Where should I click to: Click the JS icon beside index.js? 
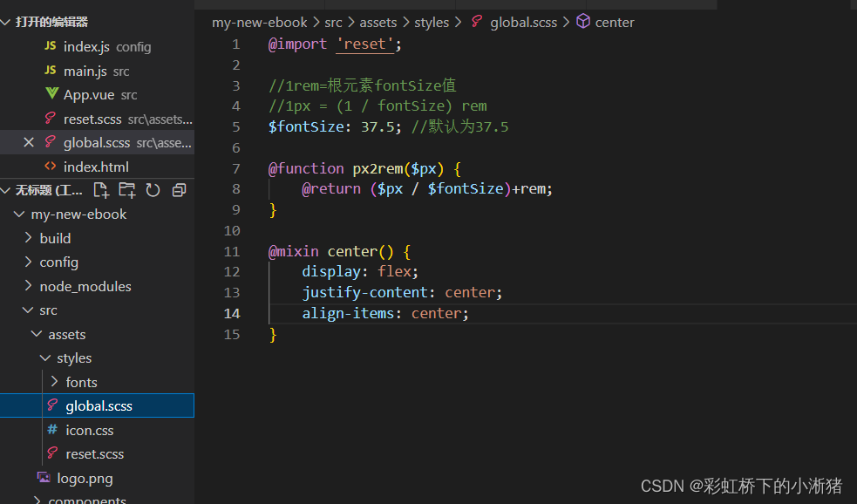point(51,46)
